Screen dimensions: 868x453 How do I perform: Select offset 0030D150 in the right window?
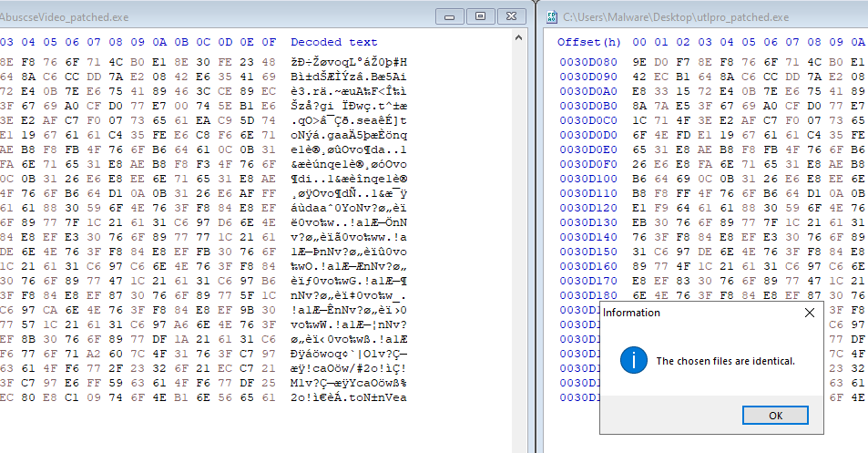[587, 252]
